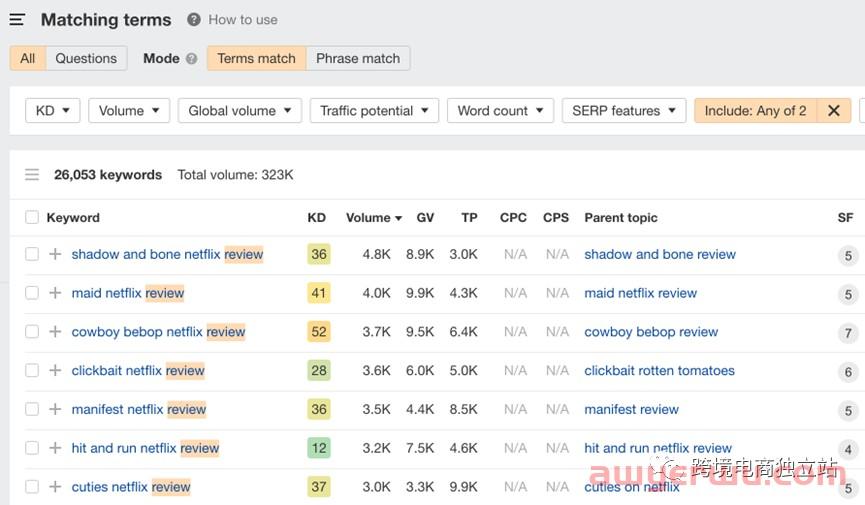865x505 pixels.
Task: Open the Global volume filter dropdown
Action: [x=239, y=111]
